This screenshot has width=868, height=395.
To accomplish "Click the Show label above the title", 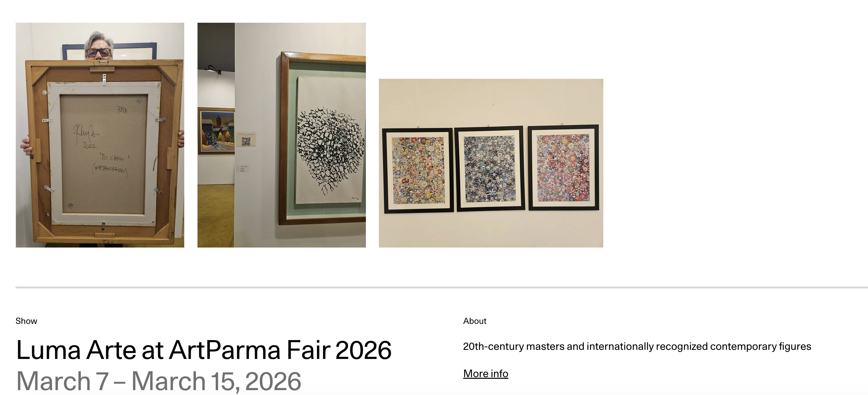I will tap(26, 321).
